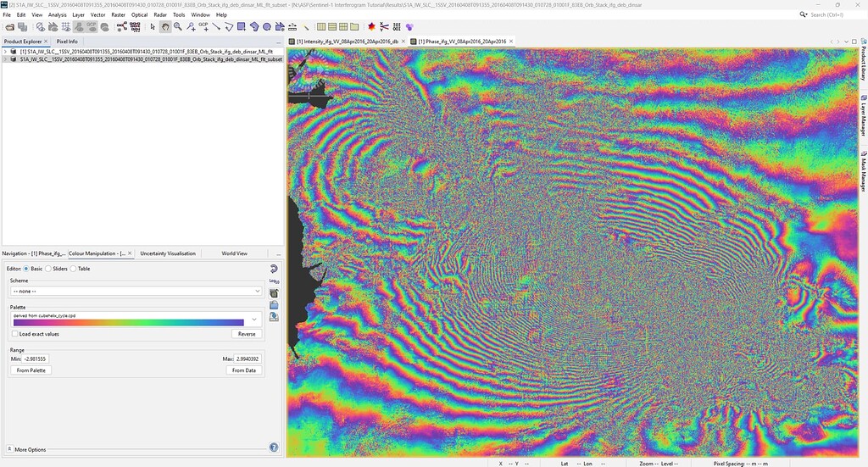Expand the first product tree node
The width and height of the screenshot is (868, 467).
pyautogui.click(x=5, y=52)
